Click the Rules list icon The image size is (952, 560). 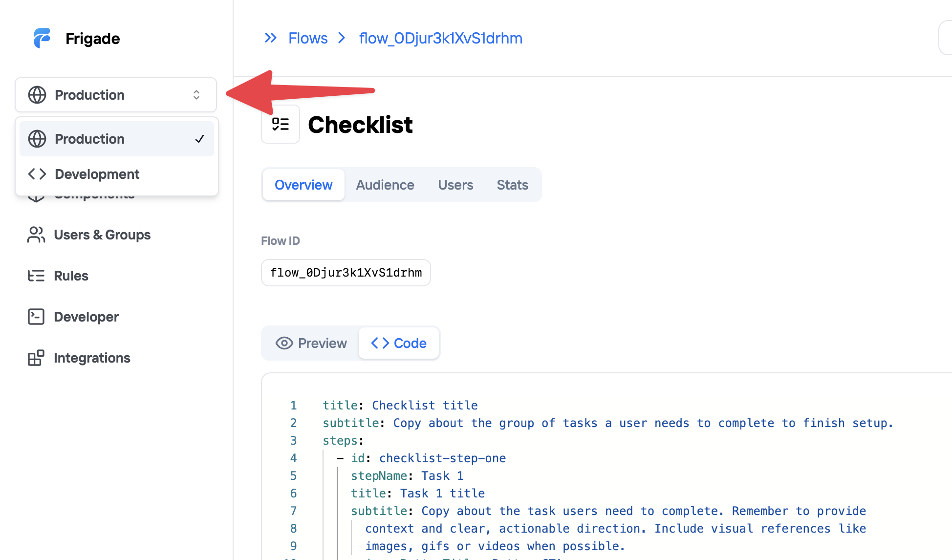pyautogui.click(x=36, y=276)
